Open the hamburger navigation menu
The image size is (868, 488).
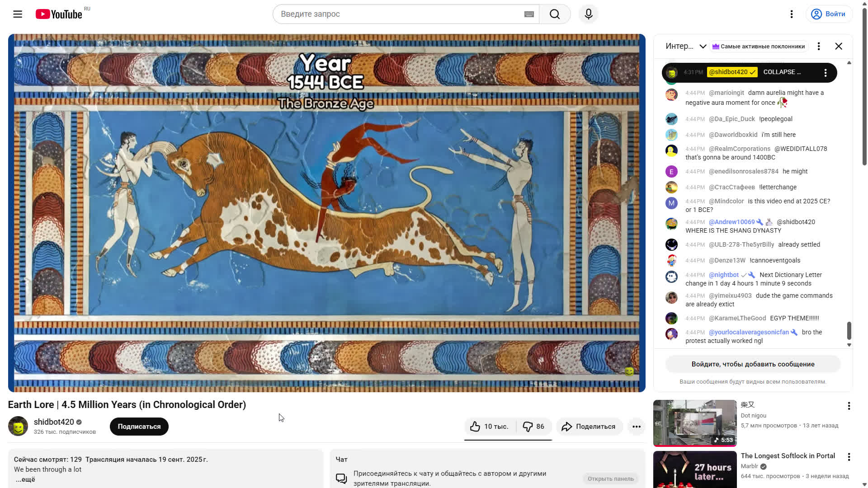(x=17, y=14)
